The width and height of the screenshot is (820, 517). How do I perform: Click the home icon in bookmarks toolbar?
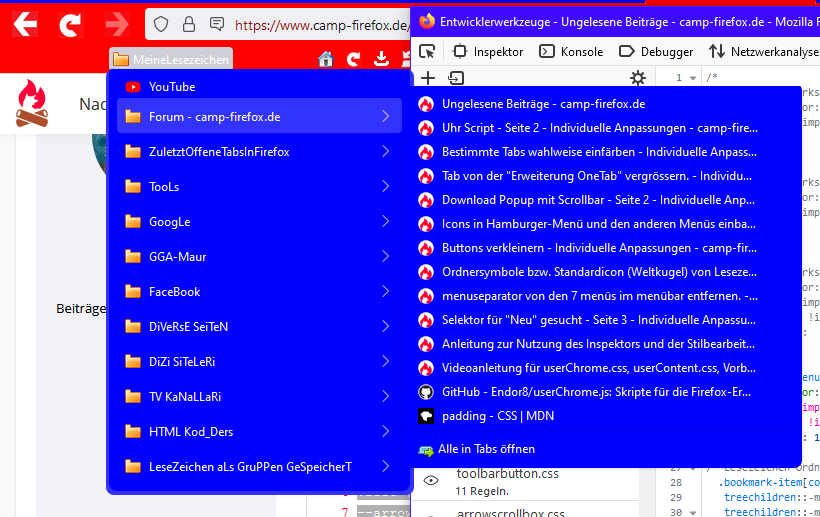[326, 60]
